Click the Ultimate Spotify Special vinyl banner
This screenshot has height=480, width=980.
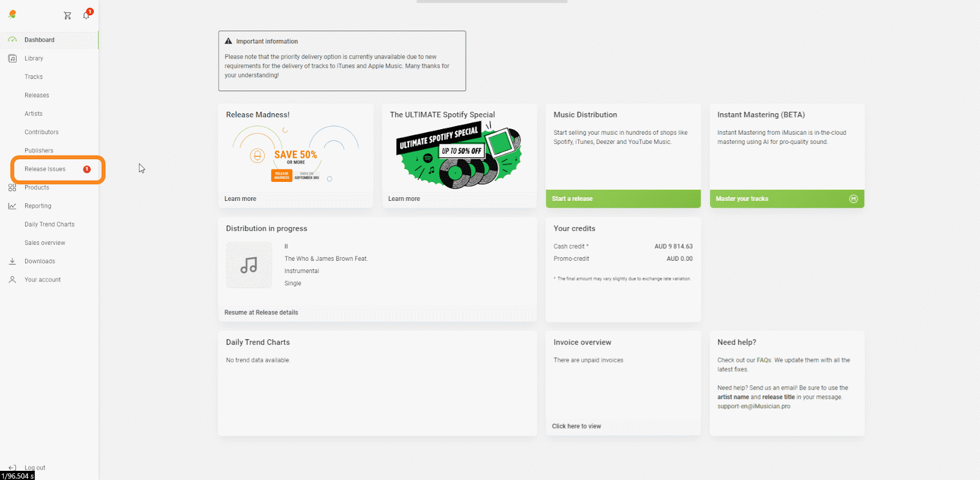459,155
